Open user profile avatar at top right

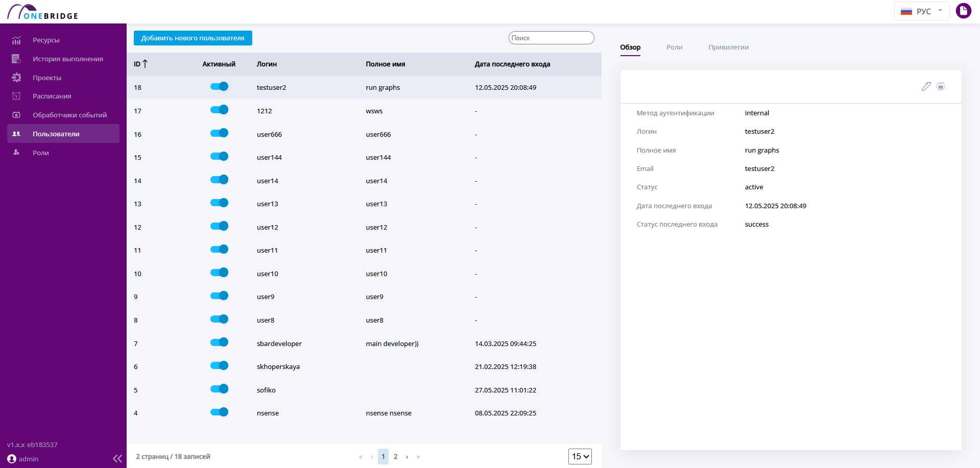[963, 11]
